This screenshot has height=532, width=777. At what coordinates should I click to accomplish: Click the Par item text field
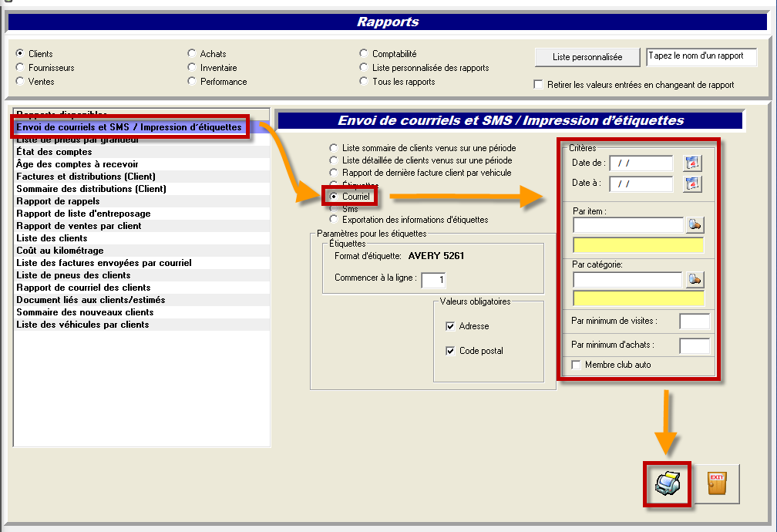pos(627,225)
